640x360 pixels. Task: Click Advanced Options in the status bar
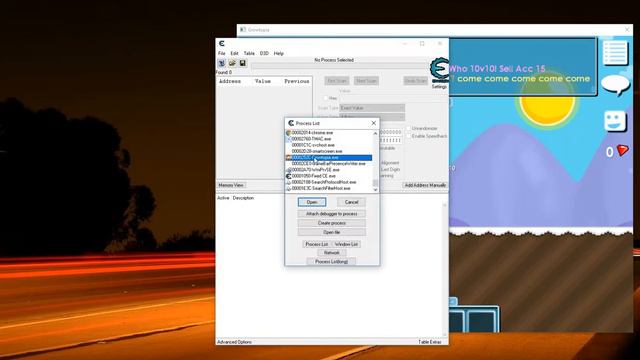click(234, 342)
